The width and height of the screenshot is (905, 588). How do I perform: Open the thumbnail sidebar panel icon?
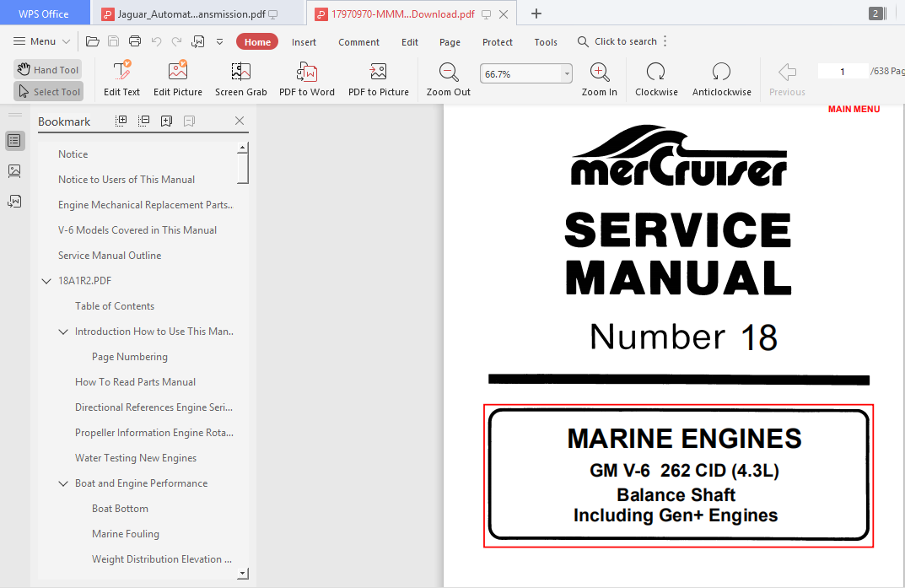coord(14,170)
